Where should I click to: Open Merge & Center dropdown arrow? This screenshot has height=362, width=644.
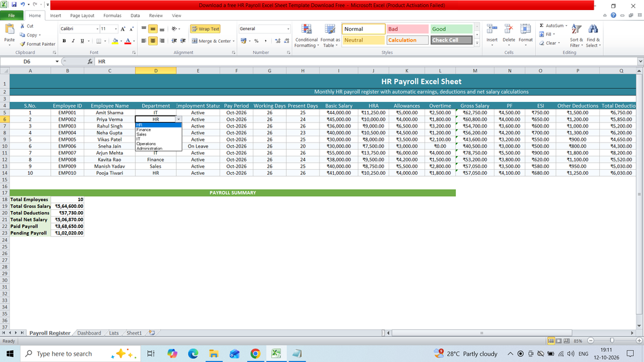pos(234,41)
